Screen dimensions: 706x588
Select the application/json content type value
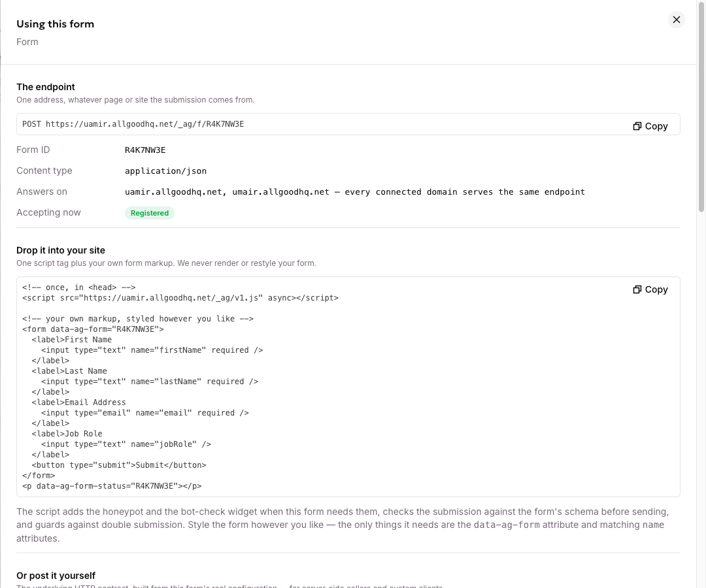tap(165, 171)
